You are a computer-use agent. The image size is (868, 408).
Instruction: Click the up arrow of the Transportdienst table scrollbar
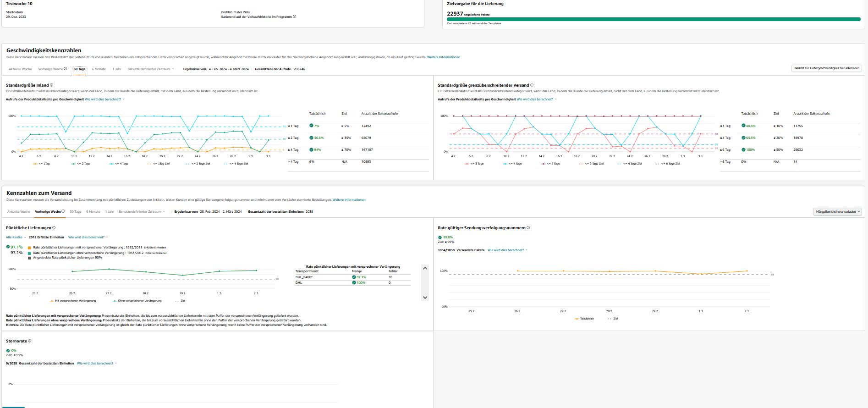[425, 268]
